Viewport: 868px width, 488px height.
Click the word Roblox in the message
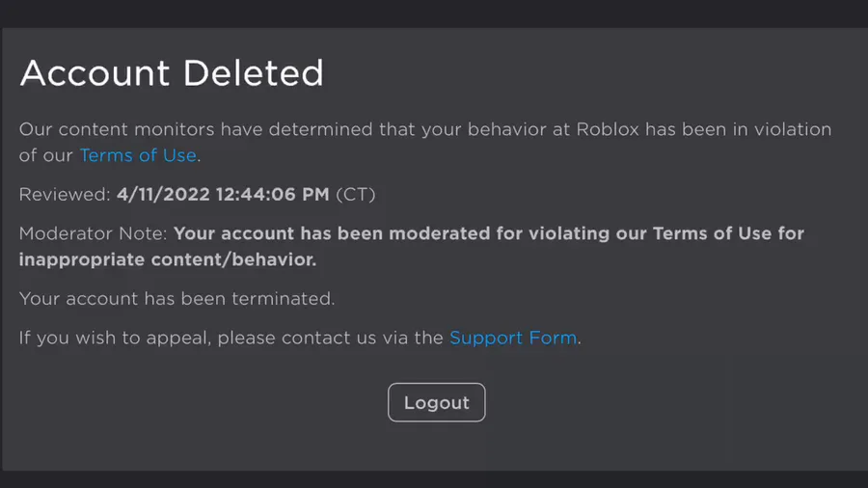click(608, 129)
